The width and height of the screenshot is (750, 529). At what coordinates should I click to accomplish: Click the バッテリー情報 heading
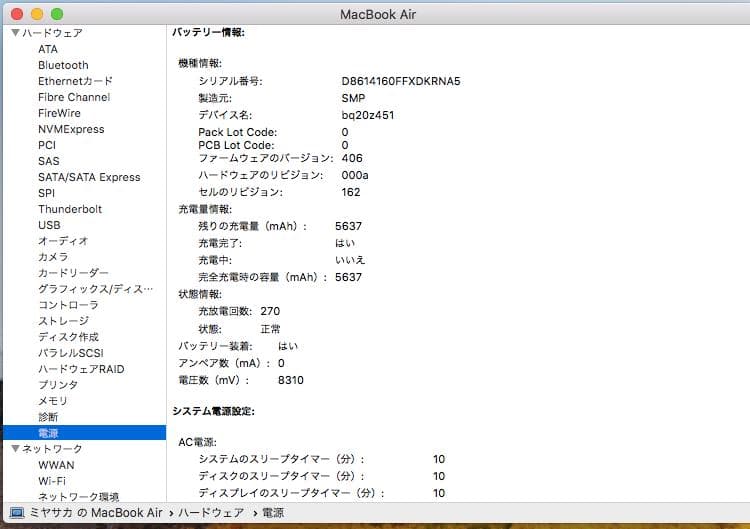[209, 33]
